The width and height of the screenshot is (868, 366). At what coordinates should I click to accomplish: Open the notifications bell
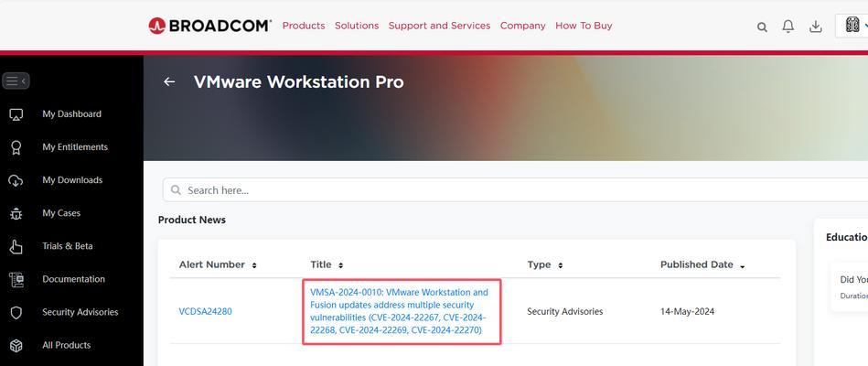pos(788,26)
